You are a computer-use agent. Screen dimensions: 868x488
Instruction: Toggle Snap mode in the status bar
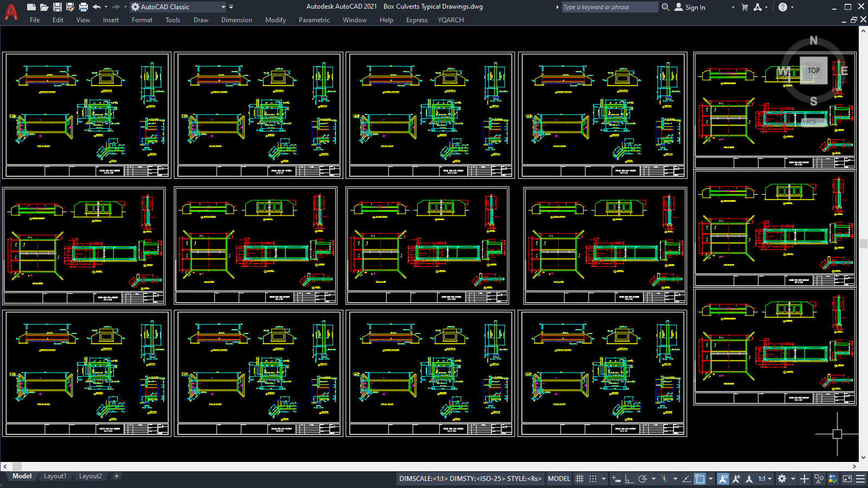(x=593, y=479)
